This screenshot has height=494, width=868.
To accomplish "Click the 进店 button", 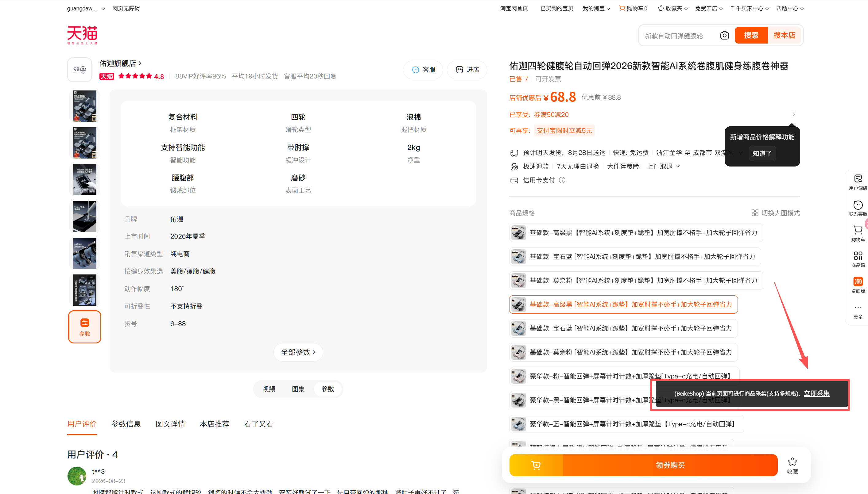I will 467,70.
